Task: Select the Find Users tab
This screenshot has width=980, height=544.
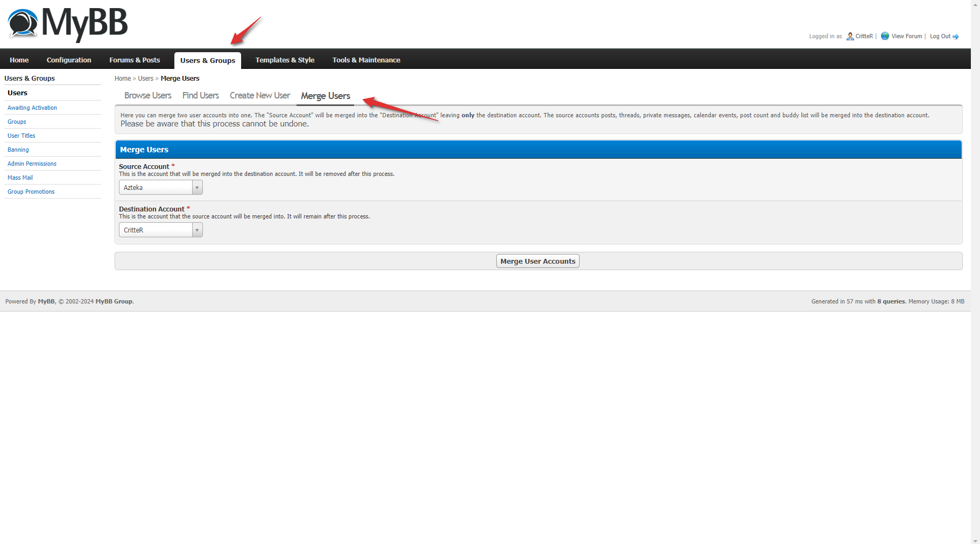Action: tap(200, 95)
